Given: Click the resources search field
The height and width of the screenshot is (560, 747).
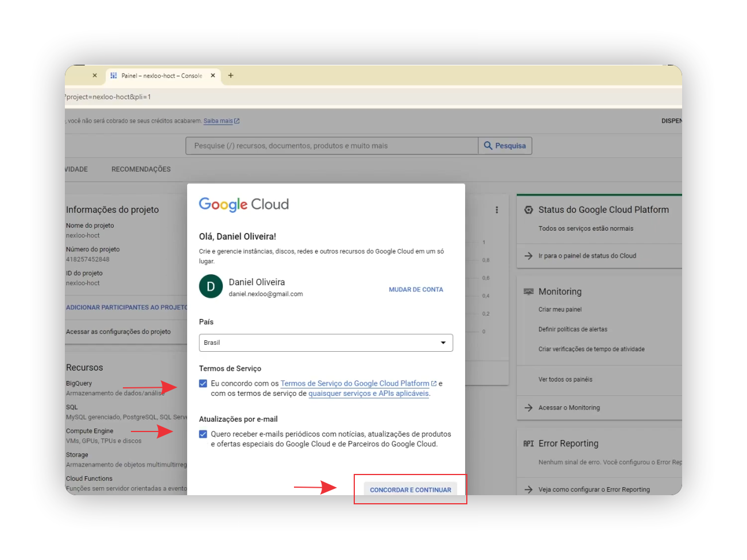Looking at the screenshot, I should (332, 146).
